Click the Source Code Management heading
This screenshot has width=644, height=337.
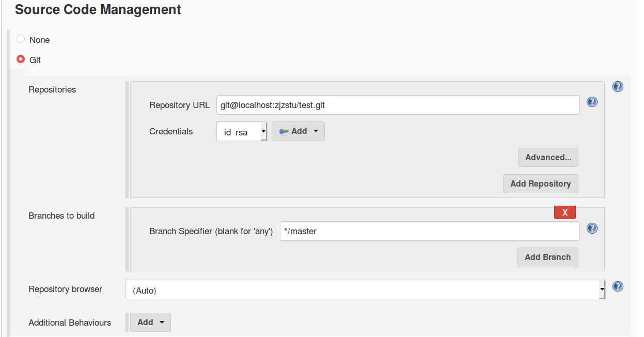[98, 9]
